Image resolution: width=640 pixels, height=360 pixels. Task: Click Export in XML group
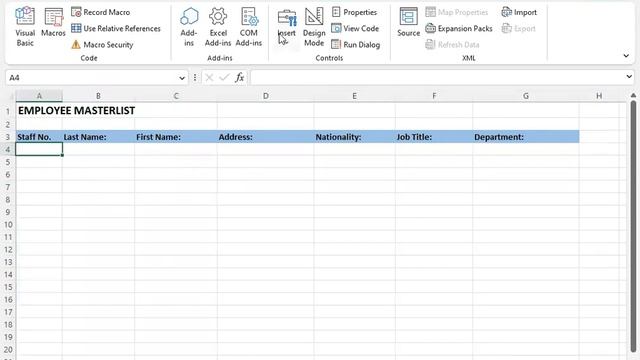[518, 29]
